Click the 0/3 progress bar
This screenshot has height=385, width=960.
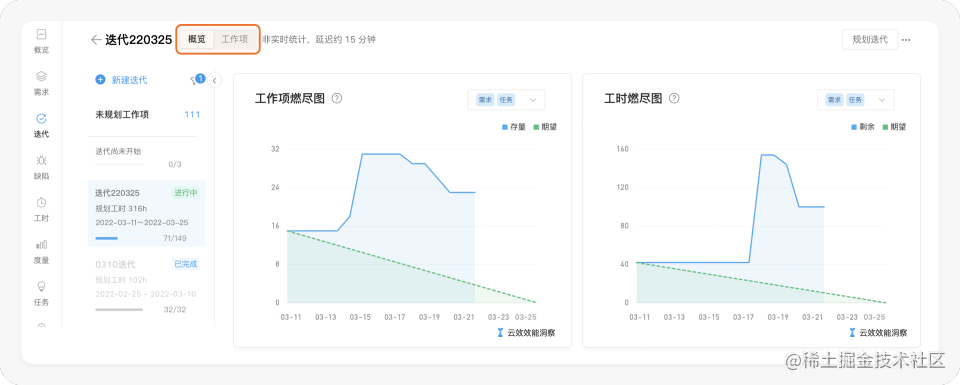[x=119, y=164]
